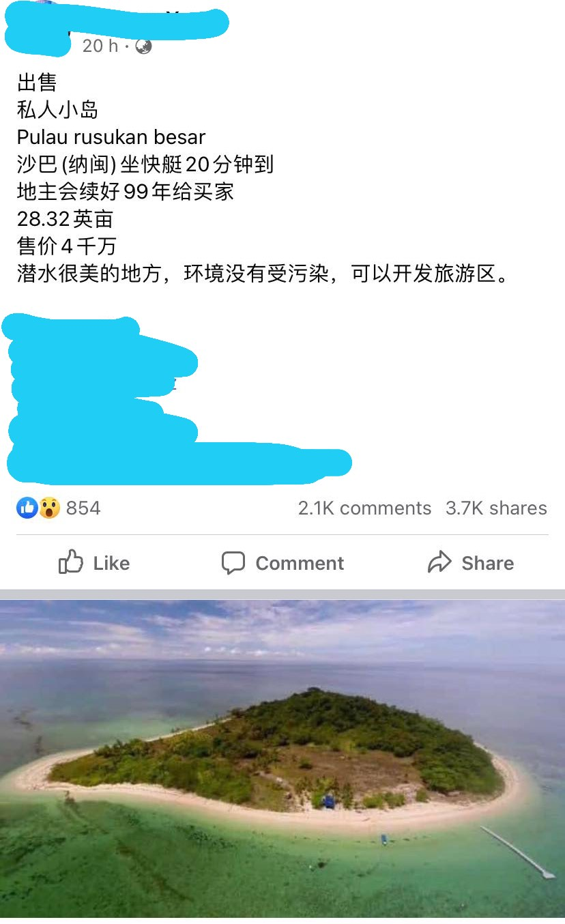Click the wow reaction emoji
This screenshot has height=924, width=565.
coord(48,508)
